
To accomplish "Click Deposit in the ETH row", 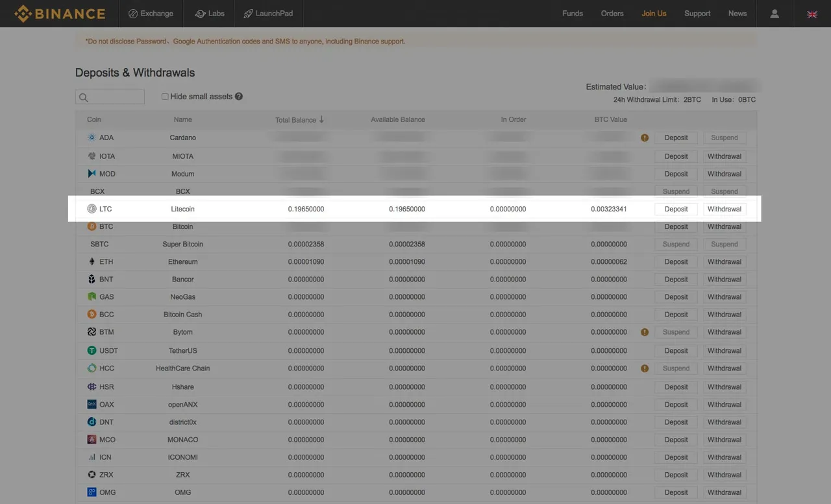I will [x=676, y=261].
